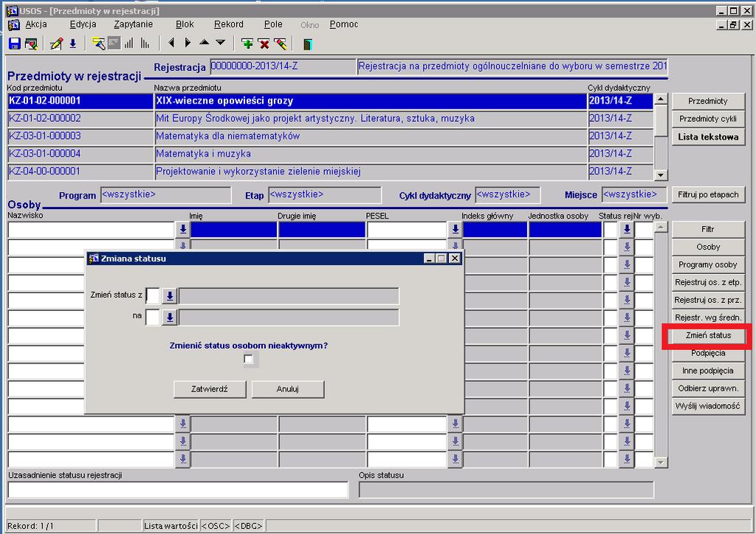The image size is (756, 534).
Task: Click the Rejestruj os. z etp. button
Action: point(708,282)
